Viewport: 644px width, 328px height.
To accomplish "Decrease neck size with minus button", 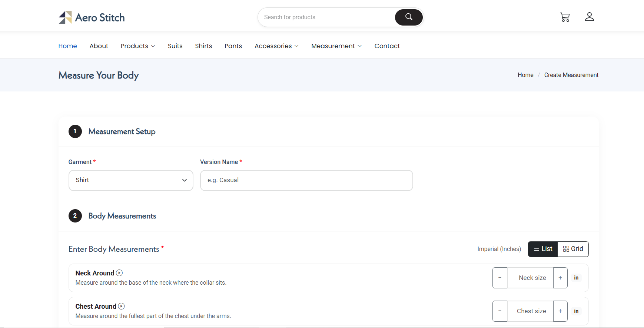I will point(500,278).
